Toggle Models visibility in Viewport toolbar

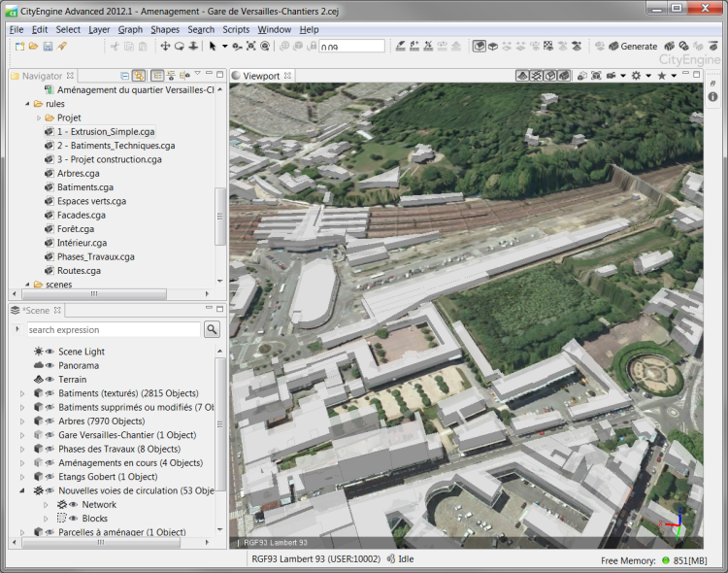pyautogui.click(x=564, y=76)
